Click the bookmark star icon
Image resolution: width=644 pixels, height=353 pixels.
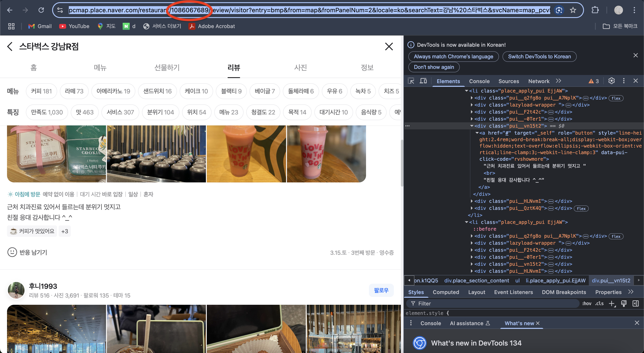pyautogui.click(x=573, y=10)
